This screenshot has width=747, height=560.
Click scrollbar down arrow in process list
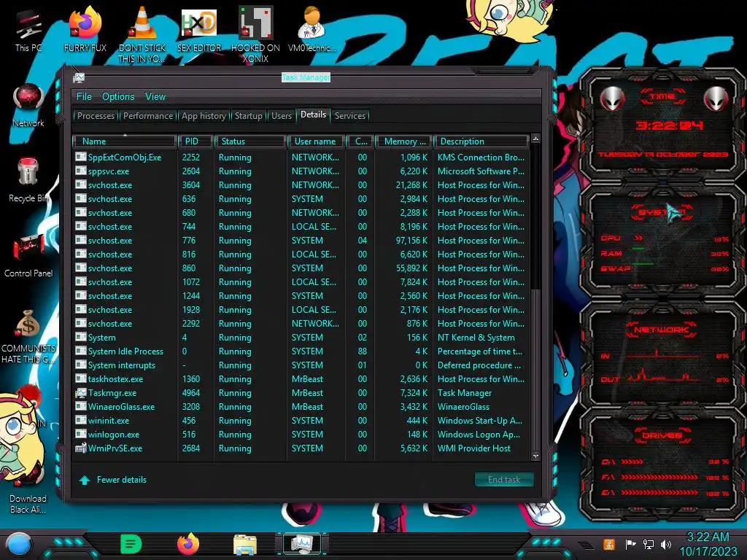[x=535, y=456]
